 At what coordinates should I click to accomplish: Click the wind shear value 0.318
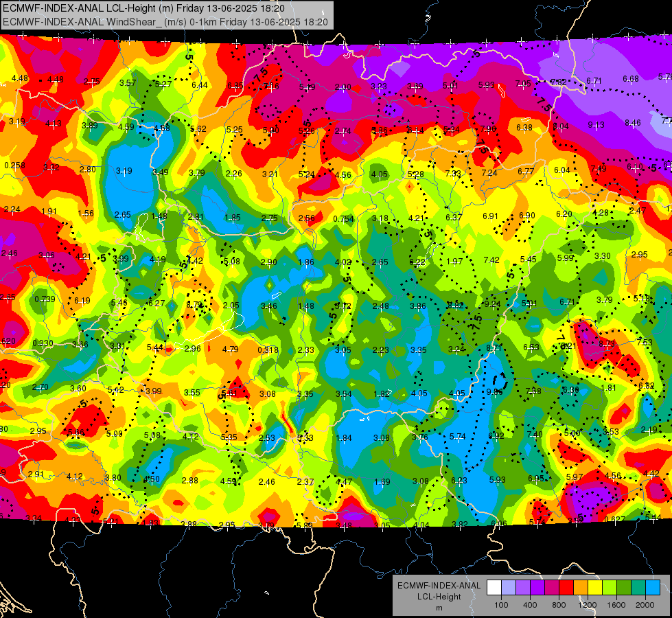pos(268,350)
